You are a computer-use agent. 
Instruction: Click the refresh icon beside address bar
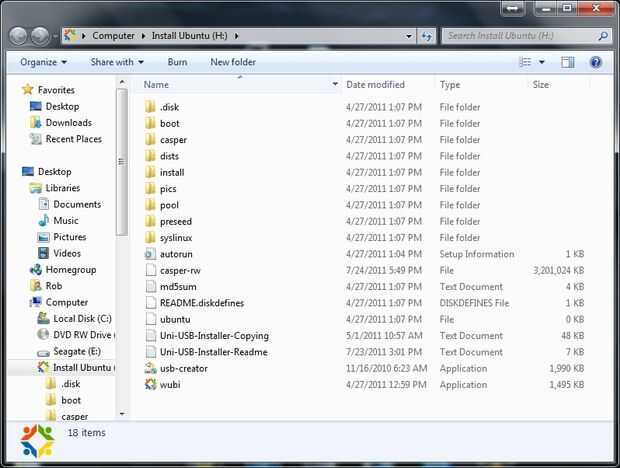[x=426, y=36]
